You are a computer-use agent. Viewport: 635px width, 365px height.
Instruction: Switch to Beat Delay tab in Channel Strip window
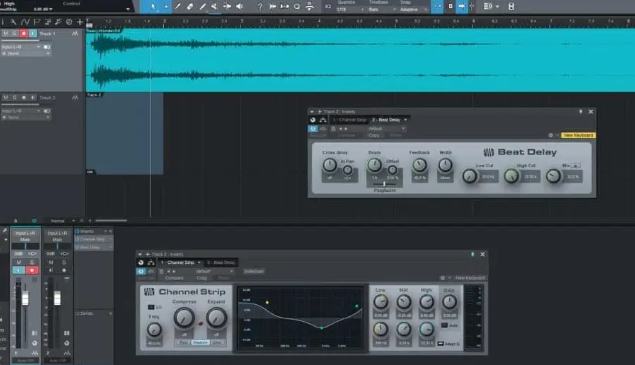tap(221, 263)
